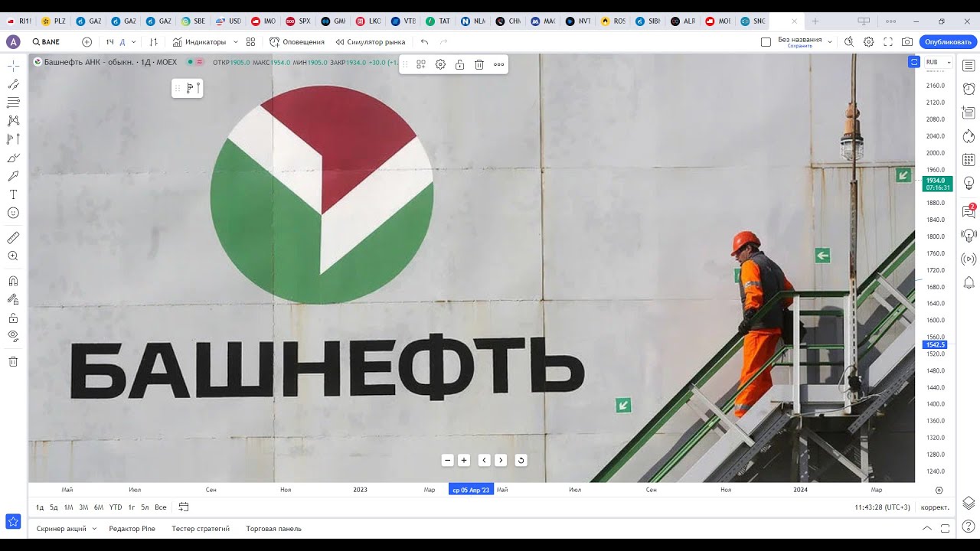Select the geometric shapes brush tool
The height and width of the screenshot is (551, 980).
click(13, 158)
